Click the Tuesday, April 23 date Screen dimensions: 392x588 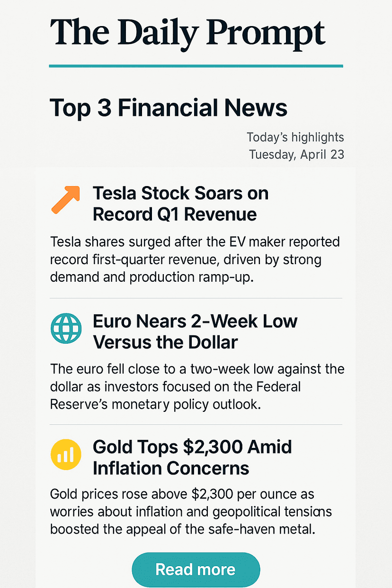[x=296, y=154]
